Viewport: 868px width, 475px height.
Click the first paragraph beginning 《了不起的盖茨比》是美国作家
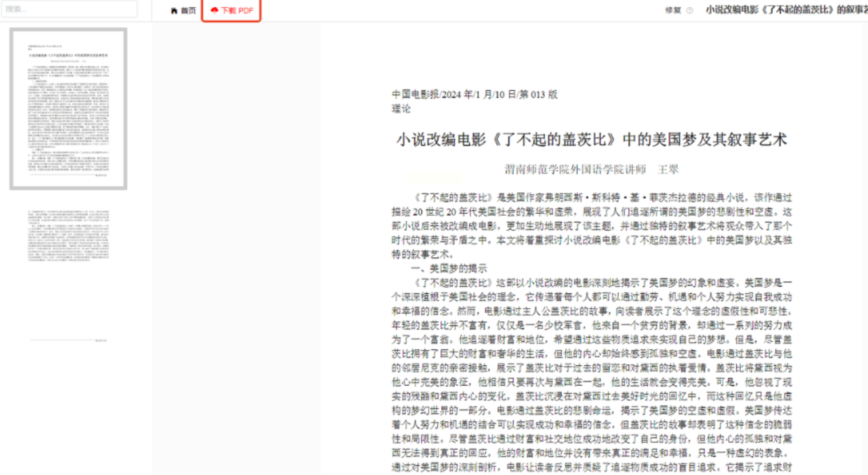pyautogui.click(x=591, y=226)
